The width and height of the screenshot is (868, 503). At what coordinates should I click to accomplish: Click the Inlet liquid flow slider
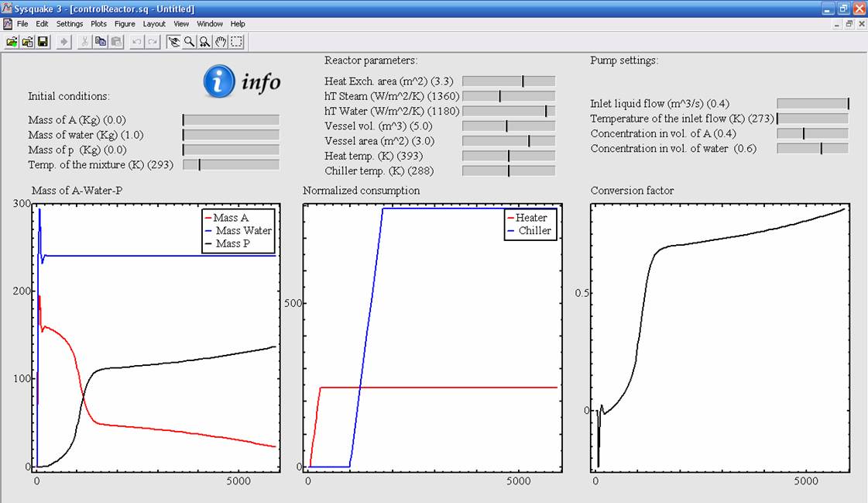tap(813, 104)
